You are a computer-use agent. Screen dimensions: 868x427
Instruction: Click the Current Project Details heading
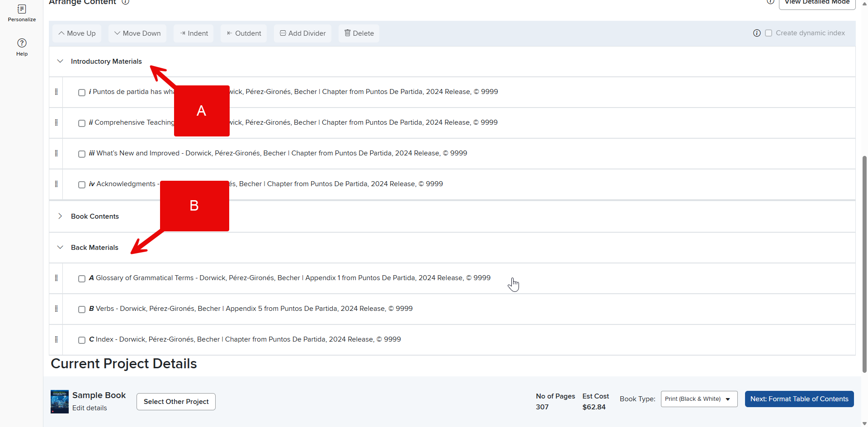(x=124, y=364)
